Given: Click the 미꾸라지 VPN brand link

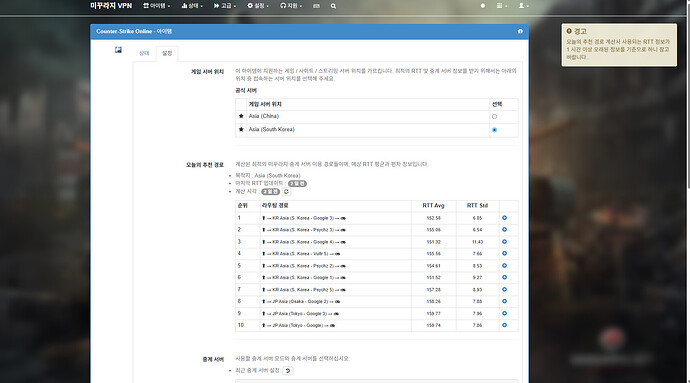Looking at the screenshot, I should pos(111,6).
